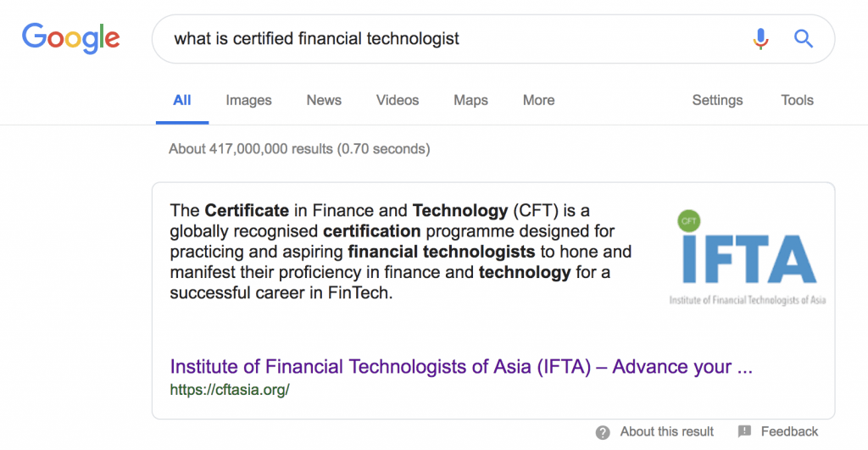Select the Videos tab
Viewport: 868px width, 450px height.
tap(398, 100)
